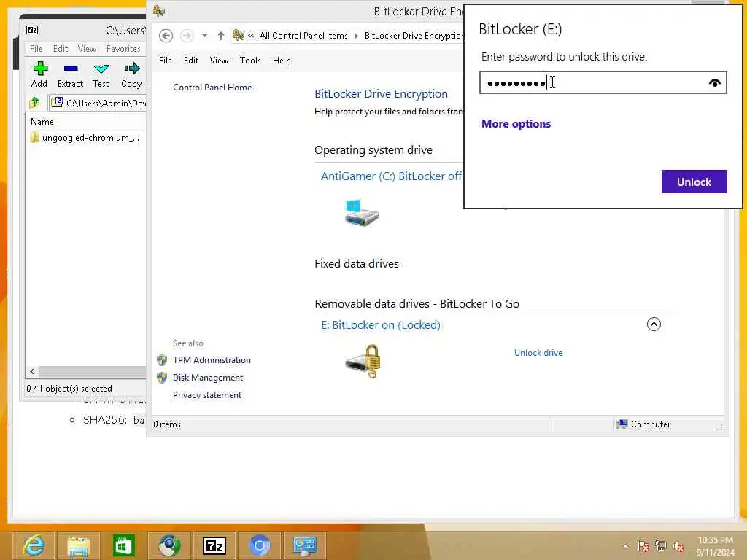The width and height of the screenshot is (747, 560).
Task: Select ungoogled-chromium folder in 7-Zip list
Action: tap(85, 138)
